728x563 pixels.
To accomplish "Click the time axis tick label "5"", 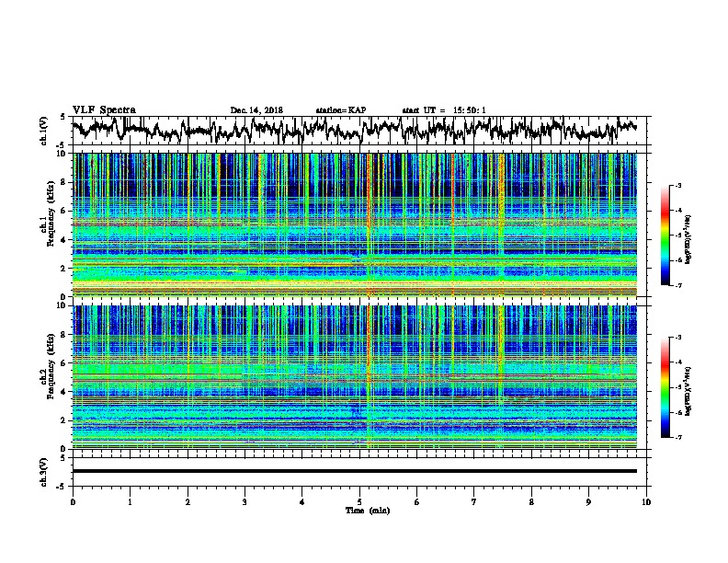I will point(359,502).
